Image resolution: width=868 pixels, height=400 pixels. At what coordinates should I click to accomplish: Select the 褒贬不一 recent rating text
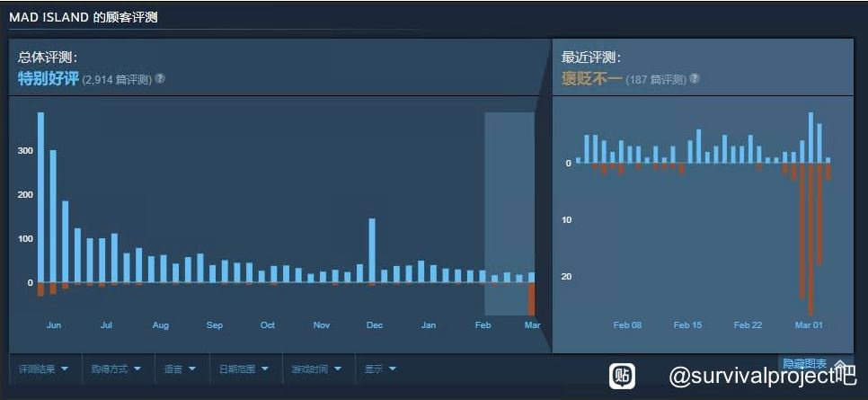pyautogui.click(x=592, y=79)
